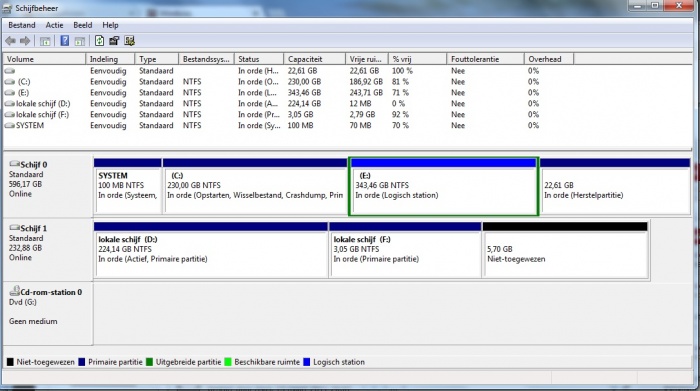Image resolution: width=700 pixels, height=391 pixels.
Task: Click the green Uitgebreide partitie legend swatch
Action: [x=149, y=362]
